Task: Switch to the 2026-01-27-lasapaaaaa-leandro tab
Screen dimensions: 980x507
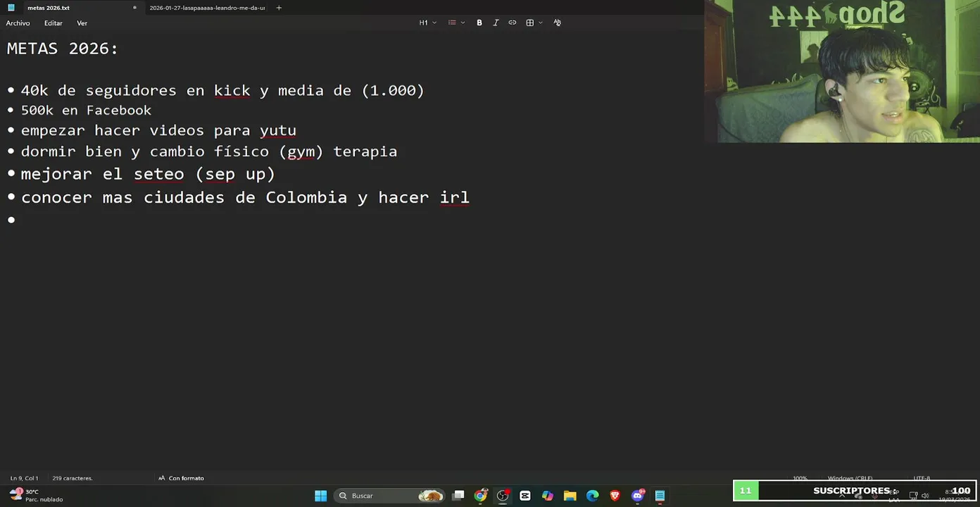Action: tap(207, 8)
